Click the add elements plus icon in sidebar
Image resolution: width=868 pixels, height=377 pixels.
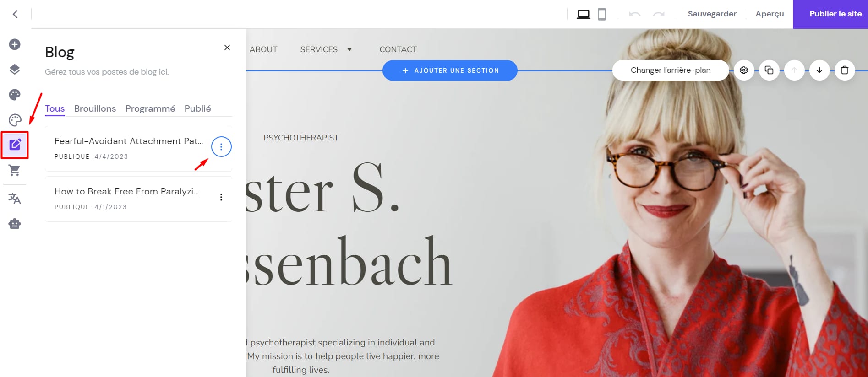[x=15, y=44]
